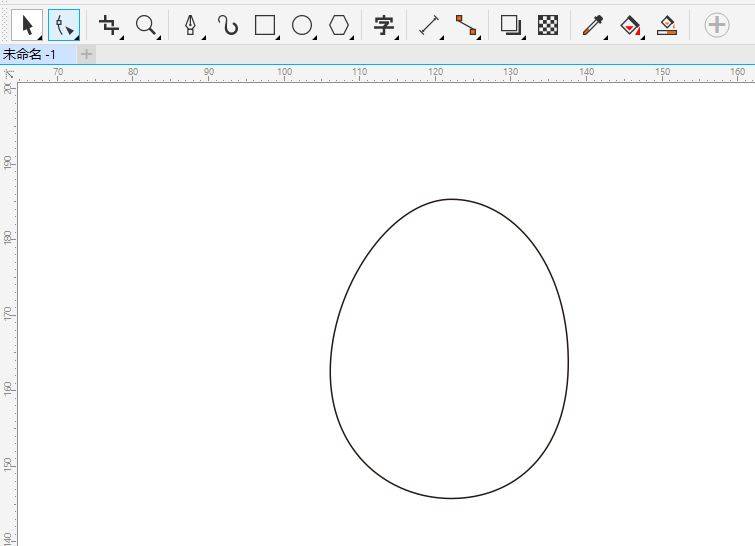This screenshot has width=755, height=546.
Task: Switch to the 未命名 -1 document tab
Action: 30,54
